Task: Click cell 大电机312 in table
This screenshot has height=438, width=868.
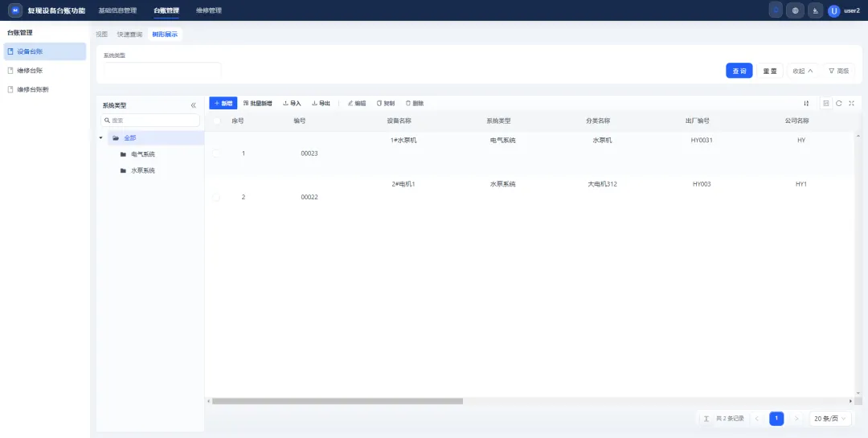Action: 602,184
